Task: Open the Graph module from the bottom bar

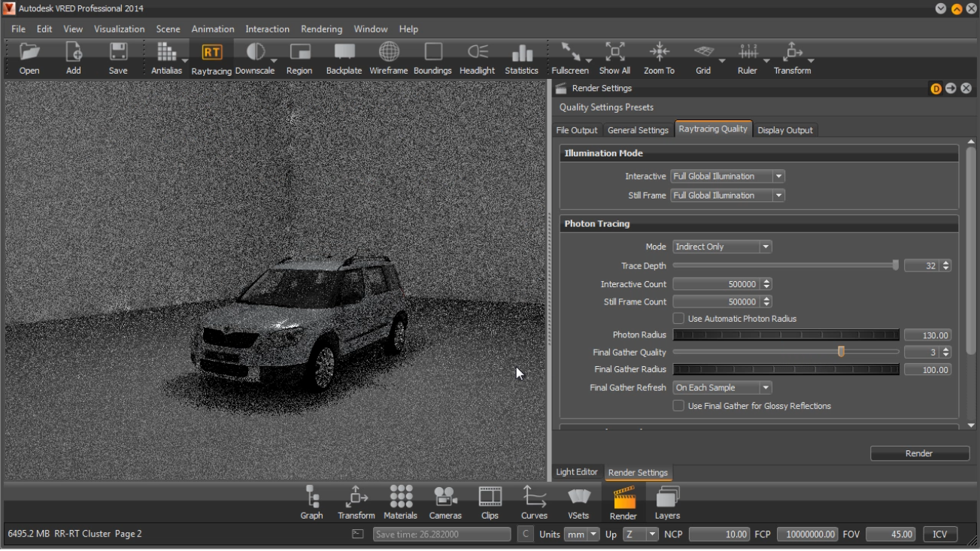Action: (311, 502)
